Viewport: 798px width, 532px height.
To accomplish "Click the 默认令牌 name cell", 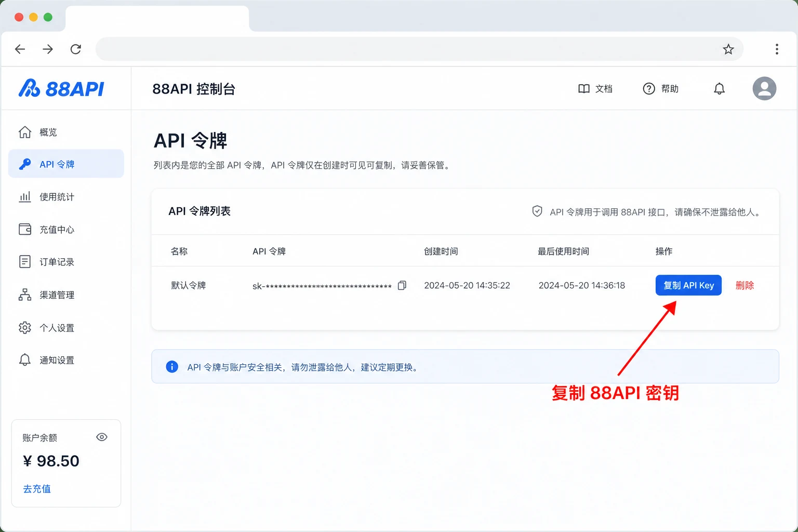I will coord(189,285).
